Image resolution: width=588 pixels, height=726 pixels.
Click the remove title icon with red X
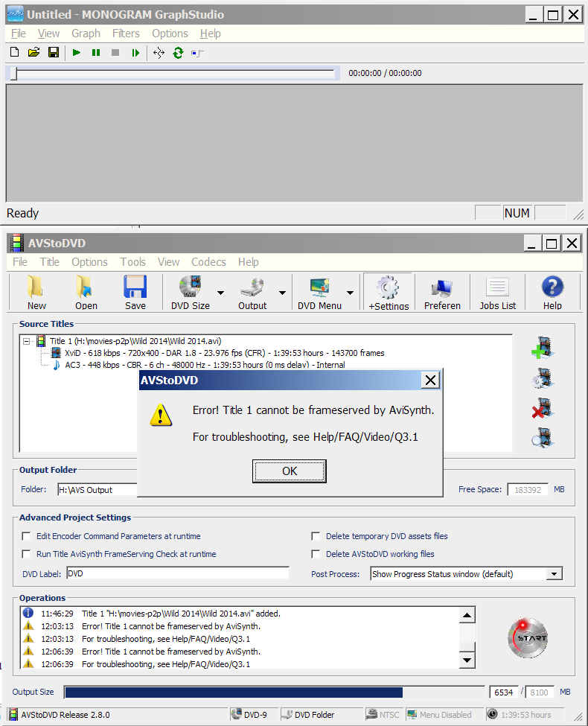coord(543,408)
